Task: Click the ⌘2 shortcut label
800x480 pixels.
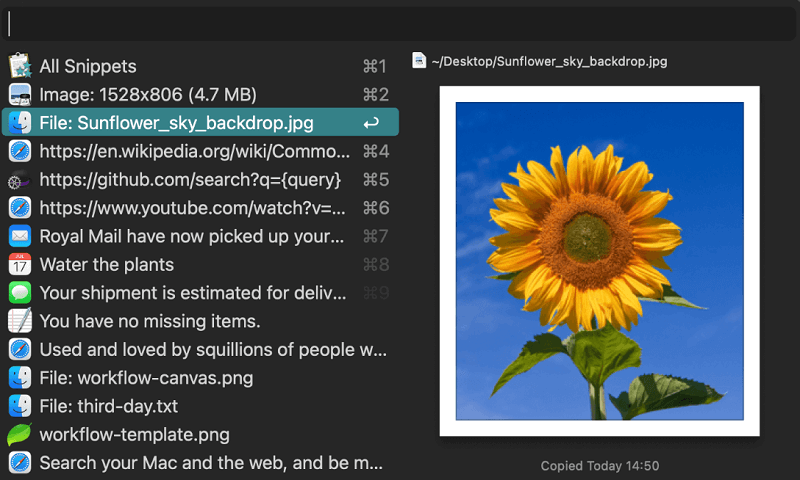Action: (x=376, y=95)
